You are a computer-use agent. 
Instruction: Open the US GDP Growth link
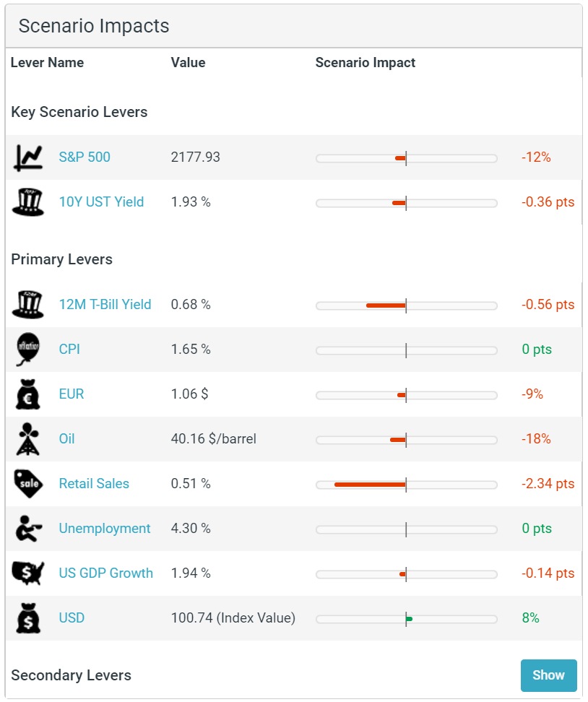point(106,573)
